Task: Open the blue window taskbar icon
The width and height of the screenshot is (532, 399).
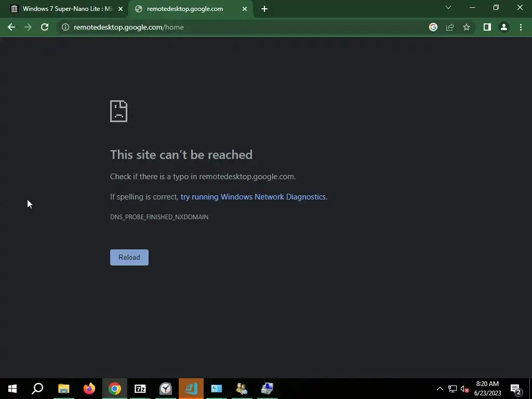Action: click(x=217, y=389)
